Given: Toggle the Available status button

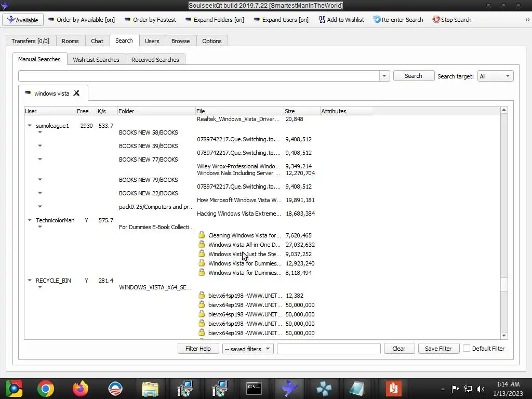Looking at the screenshot, I should pyautogui.click(x=23, y=20).
